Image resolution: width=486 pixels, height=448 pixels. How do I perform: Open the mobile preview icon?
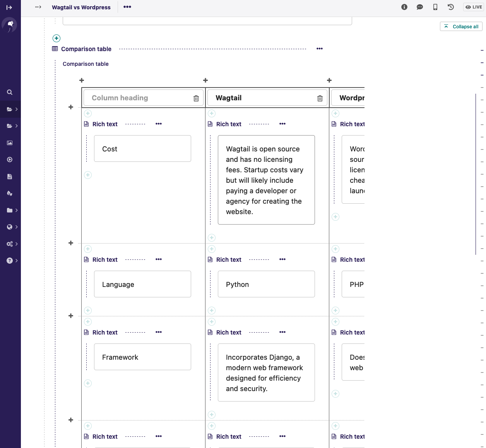(x=435, y=7)
